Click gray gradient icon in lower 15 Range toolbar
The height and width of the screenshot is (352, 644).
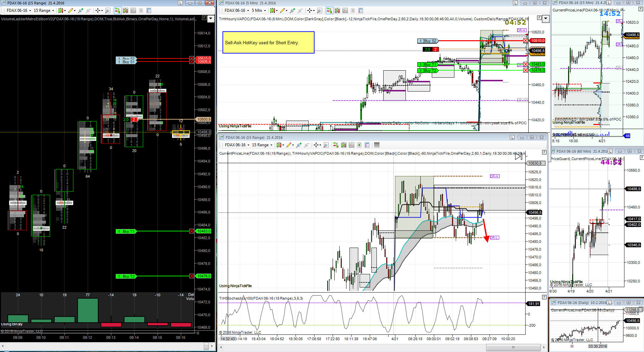[377, 145]
